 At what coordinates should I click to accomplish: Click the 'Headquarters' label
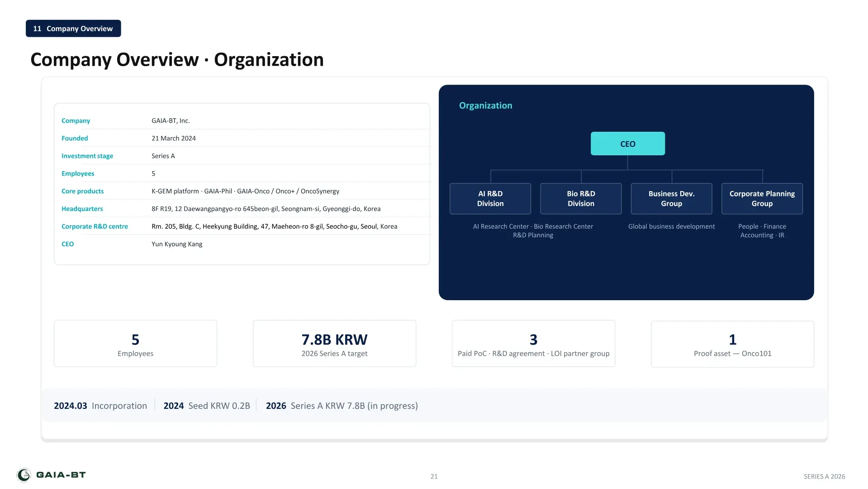(82, 209)
